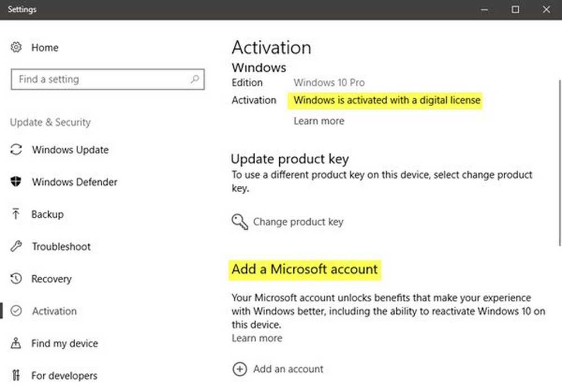The width and height of the screenshot is (562, 392).
Task: Click the plus icon next to Add an account
Action: click(x=239, y=369)
